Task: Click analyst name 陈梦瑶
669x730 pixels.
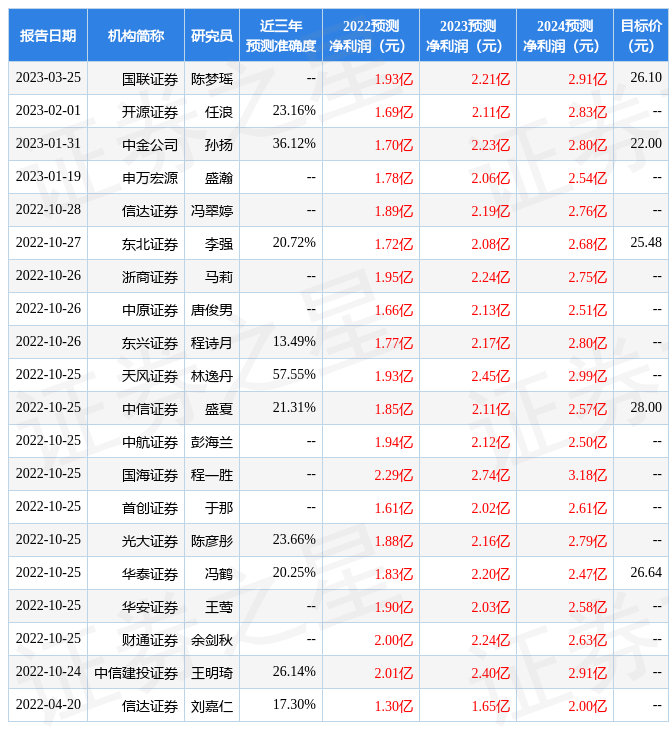Action: pos(212,78)
